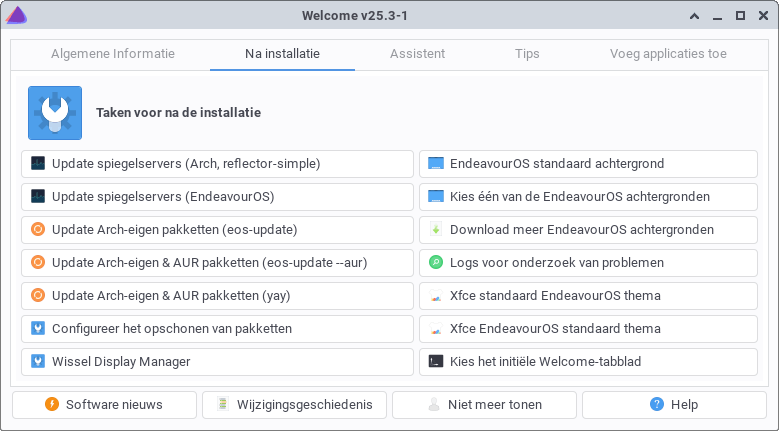The height and width of the screenshot is (431, 779).
Task: Click orange update icon for eos-update
Action: point(38,229)
